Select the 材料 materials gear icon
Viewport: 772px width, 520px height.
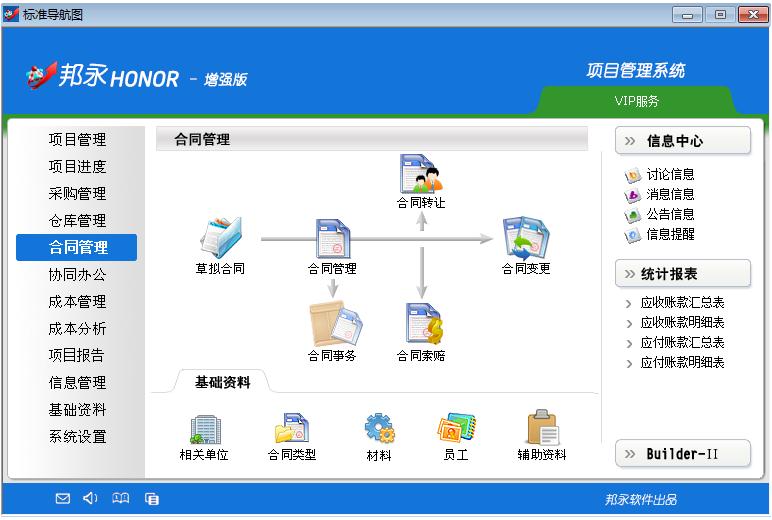point(379,430)
